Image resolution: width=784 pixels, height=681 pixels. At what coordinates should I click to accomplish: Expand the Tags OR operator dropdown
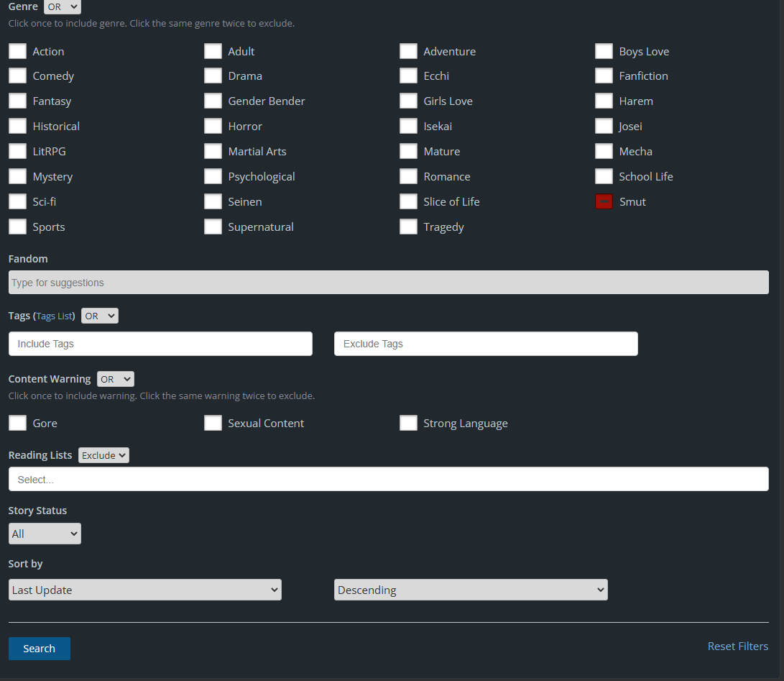[99, 316]
